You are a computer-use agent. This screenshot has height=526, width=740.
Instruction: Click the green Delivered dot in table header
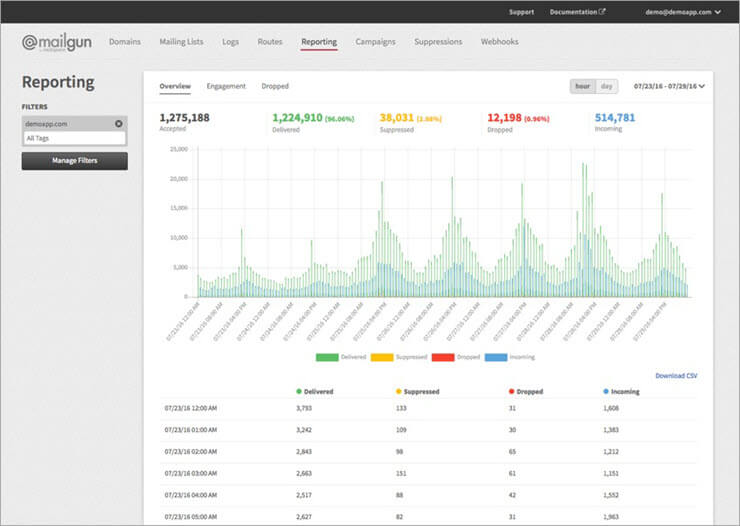299,392
